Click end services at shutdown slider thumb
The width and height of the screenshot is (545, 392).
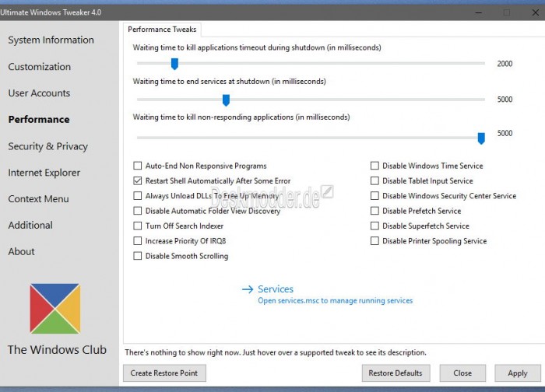tap(226, 100)
